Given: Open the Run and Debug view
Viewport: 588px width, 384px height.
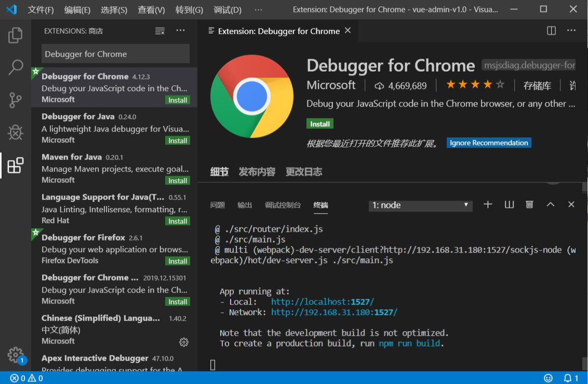Looking at the screenshot, I should click(16, 132).
